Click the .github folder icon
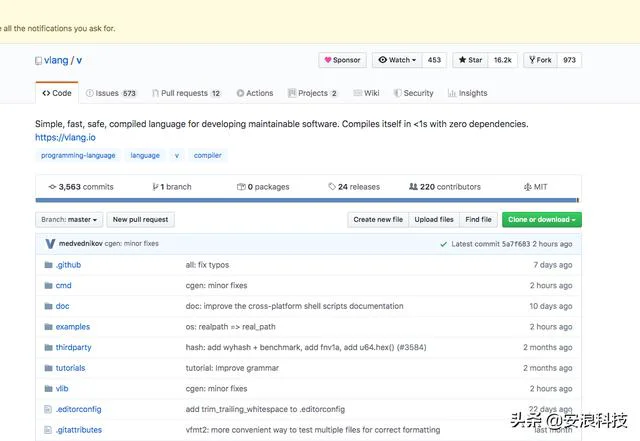 49,265
